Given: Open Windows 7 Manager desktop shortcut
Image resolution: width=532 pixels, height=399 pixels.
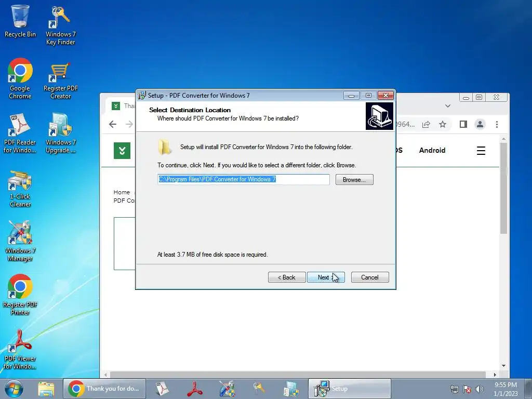Looking at the screenshot, I should (x=20, y=241).
